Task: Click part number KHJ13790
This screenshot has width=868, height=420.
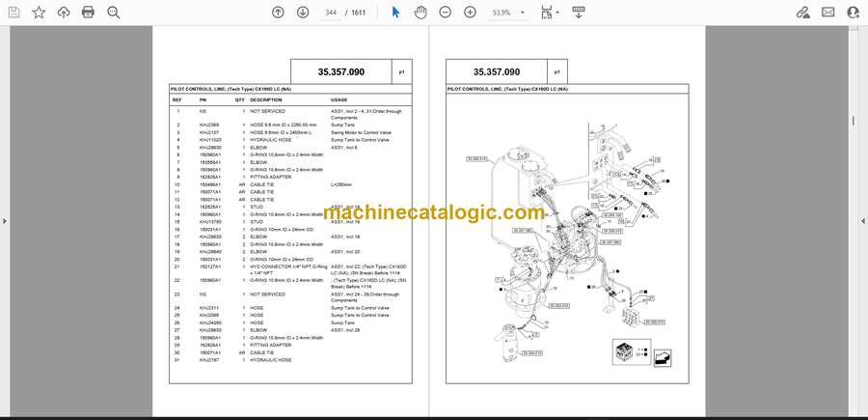Action: click(210, 222)
